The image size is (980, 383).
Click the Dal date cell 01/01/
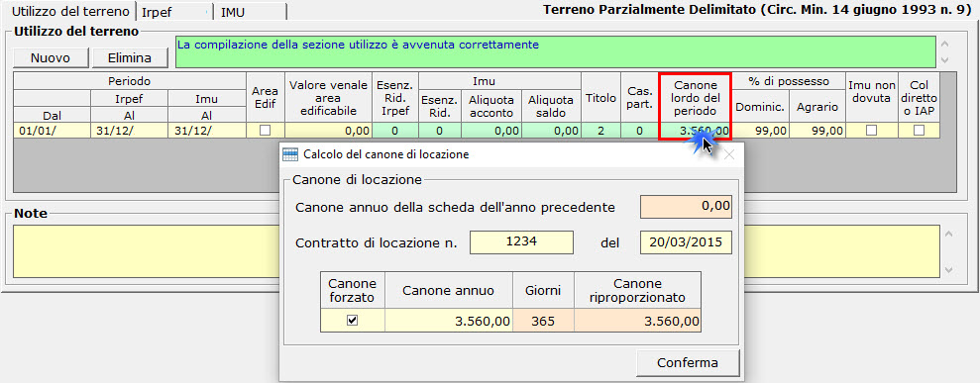coord(52,131)
